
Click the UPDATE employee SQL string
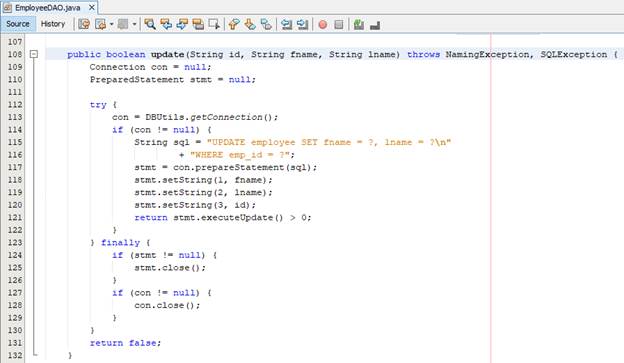coord(329,142)
